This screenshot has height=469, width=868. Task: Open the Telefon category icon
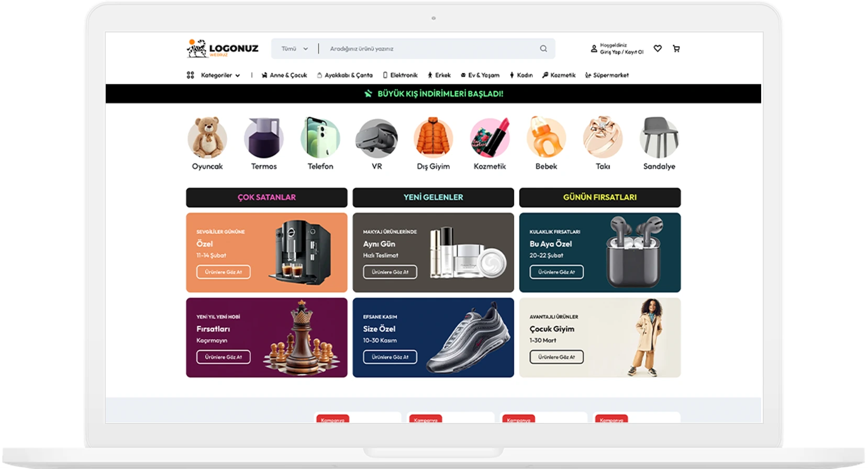320,138
